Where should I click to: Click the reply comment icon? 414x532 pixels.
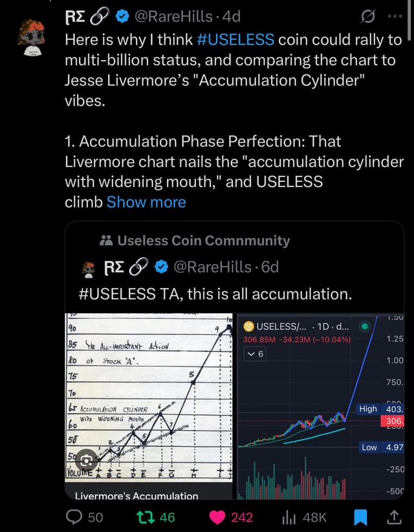tap(77, 517)
